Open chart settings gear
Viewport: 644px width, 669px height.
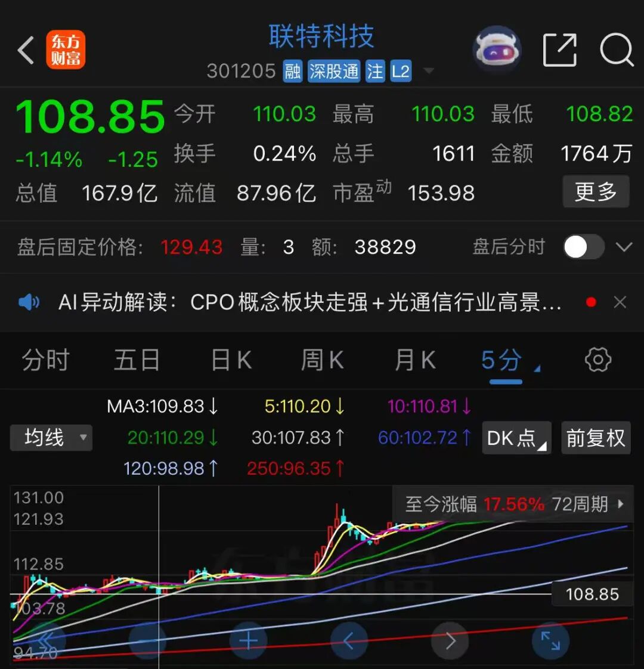point(597,360)
